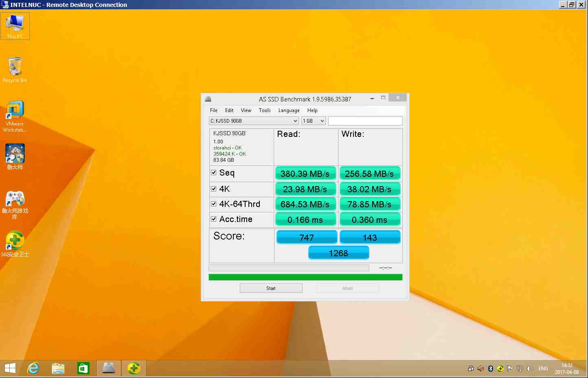Image resolution: width=588 pixels, height=378 pixels.
Task: Switch to AS SSD Benchmark taskbar item
Action: coord(109,368)
